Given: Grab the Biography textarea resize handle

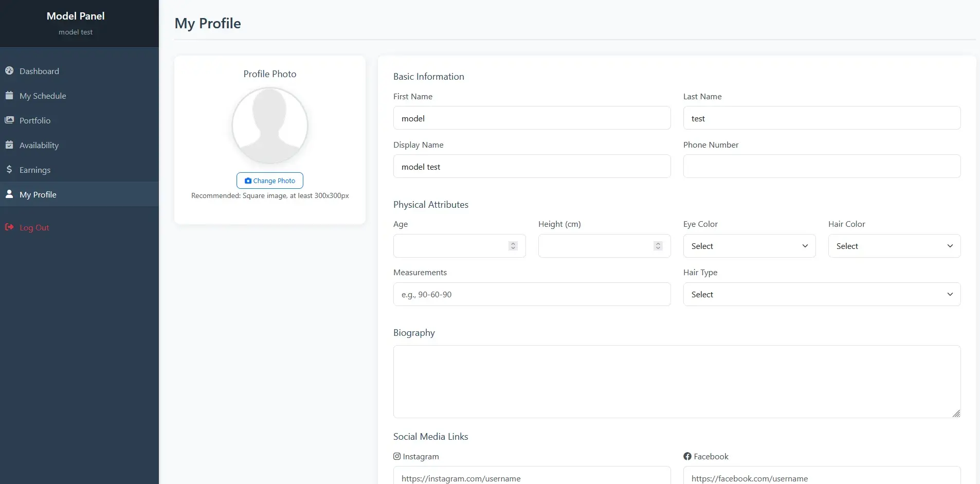Looking at the screenshot, I should 956,414.
